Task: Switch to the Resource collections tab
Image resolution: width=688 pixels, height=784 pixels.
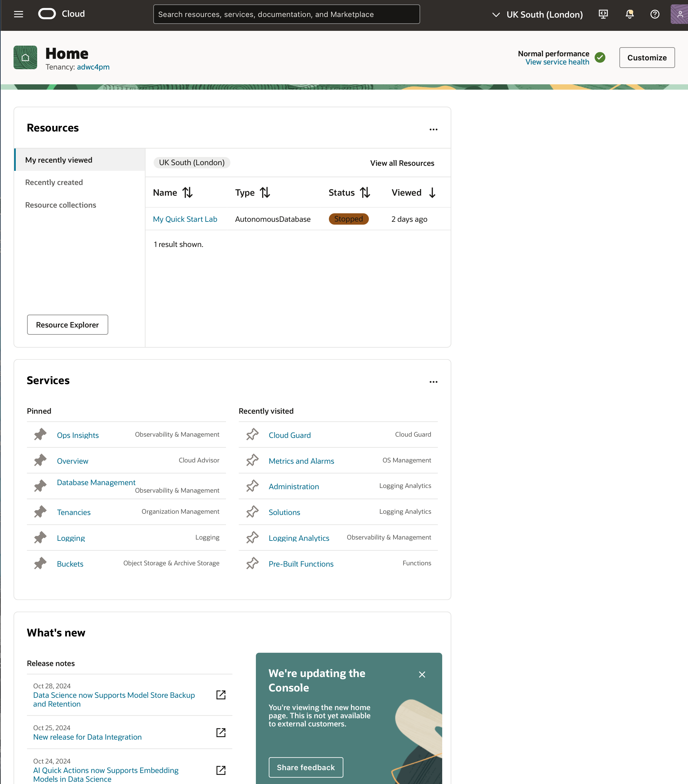Action: [x=61, y=205]
